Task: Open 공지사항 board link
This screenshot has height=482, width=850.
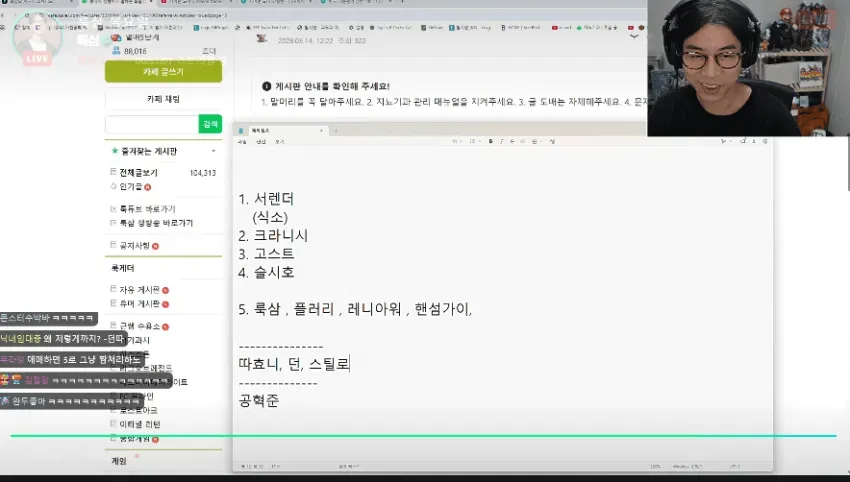Action: [134, 246]
